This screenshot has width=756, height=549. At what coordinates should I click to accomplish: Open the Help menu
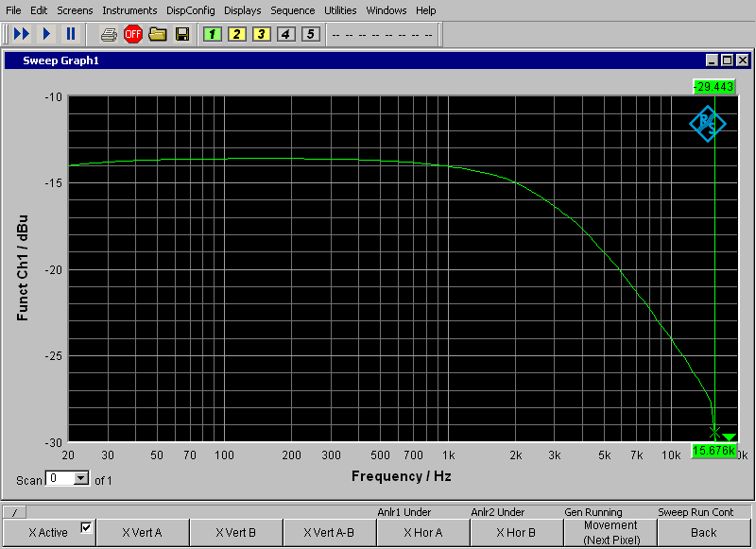click(x=426, y=10)
